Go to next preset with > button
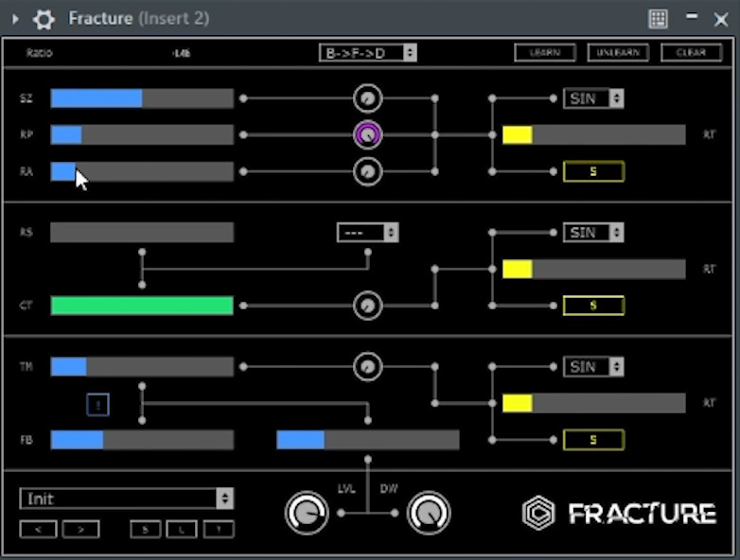740x560 pixels. point(80,530)
